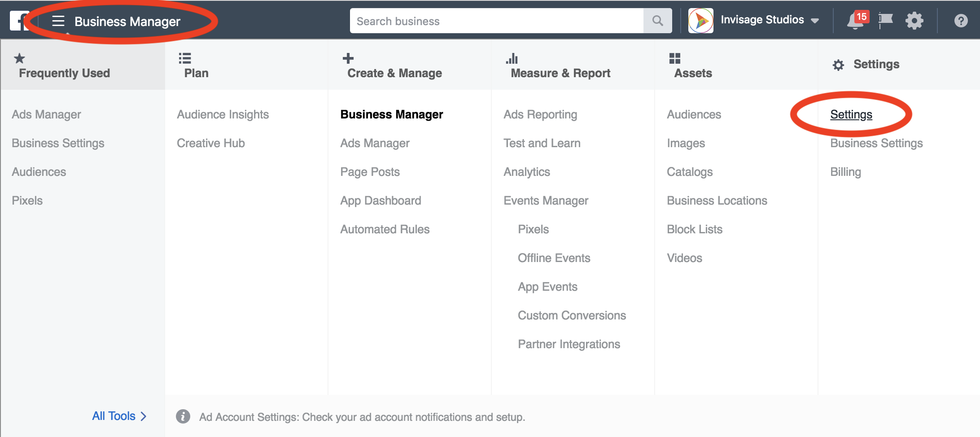Open Ads Manager under Create & Manage

coord(375,143)
